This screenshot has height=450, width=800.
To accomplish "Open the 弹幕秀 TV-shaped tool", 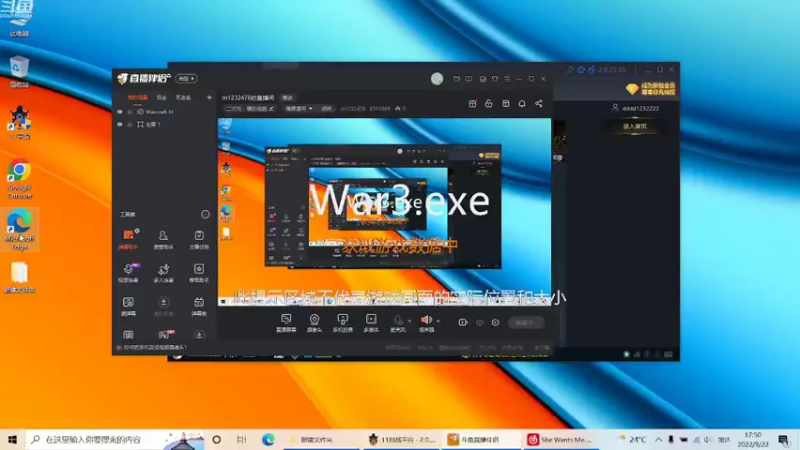I will (x=199, y=306).
